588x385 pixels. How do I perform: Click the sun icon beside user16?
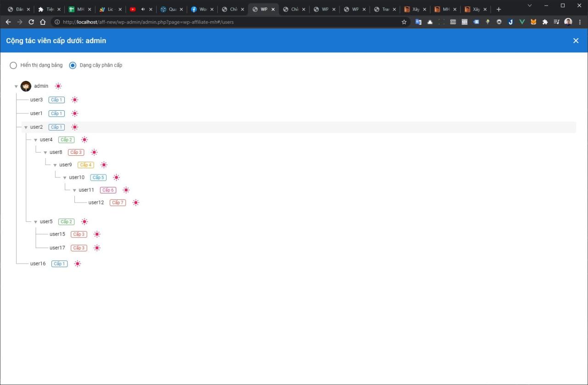(77, 264)
